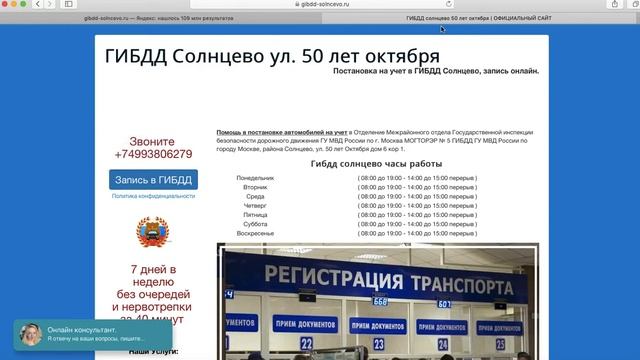Viewport: 640px width, 360px height.
Task: Click the Четверг row label
Action: 255,206
